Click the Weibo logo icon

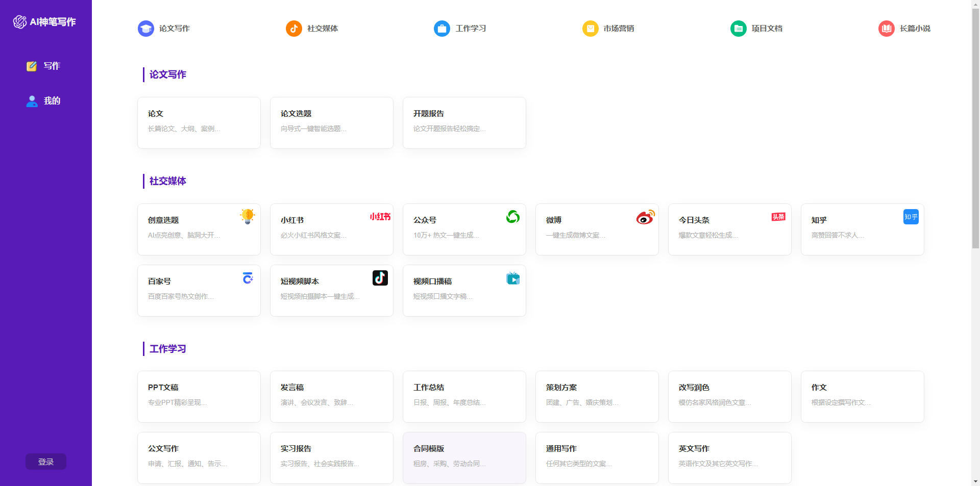tap(646, 217)
